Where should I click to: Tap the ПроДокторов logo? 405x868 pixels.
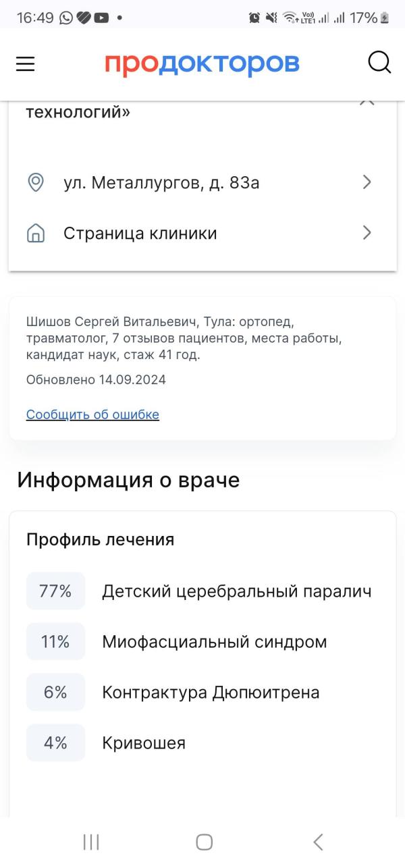(x=202, y=63)
